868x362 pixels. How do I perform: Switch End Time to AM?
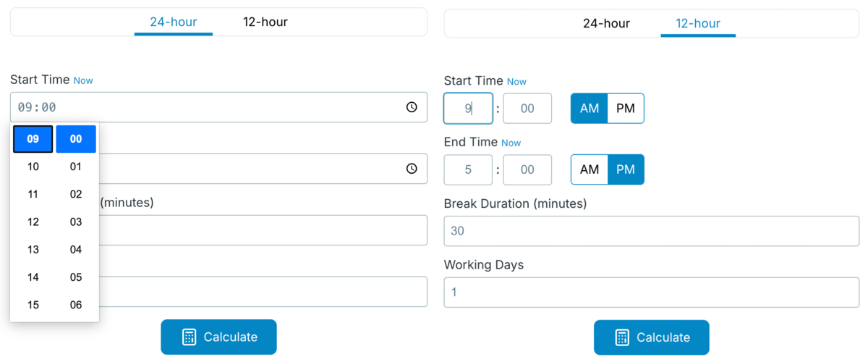[x=590, y=169]
